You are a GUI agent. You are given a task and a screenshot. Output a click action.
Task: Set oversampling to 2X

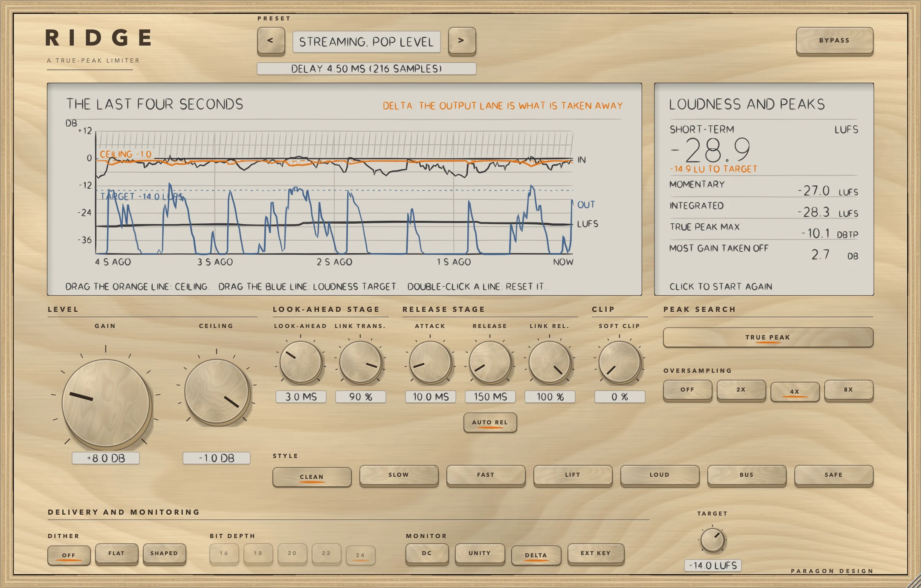(741, 390)
